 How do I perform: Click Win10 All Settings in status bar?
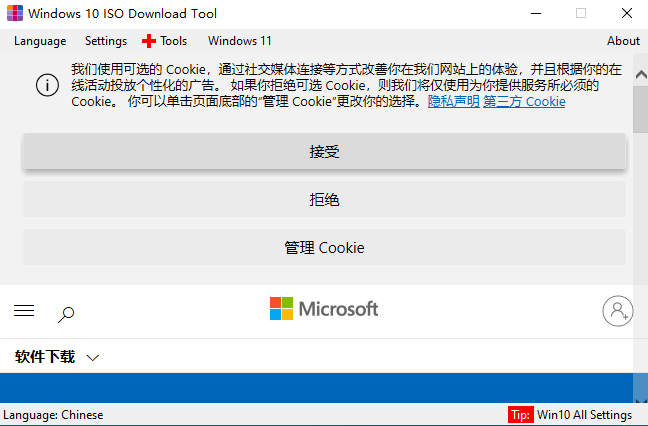(584, 415)
